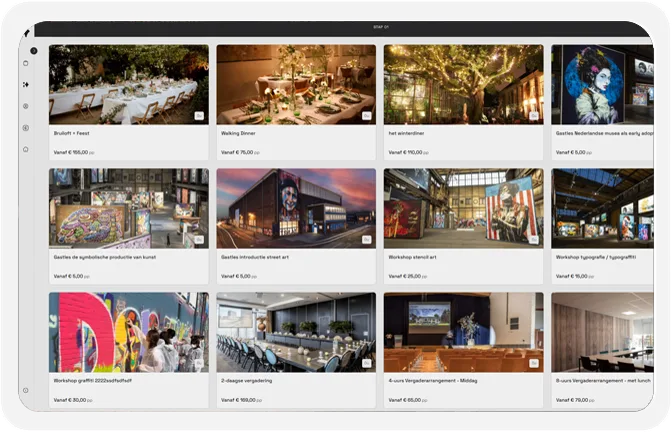The image size is (672, 432).
Task: Select the 'Workshop stencil art' title
Action: 412,257
